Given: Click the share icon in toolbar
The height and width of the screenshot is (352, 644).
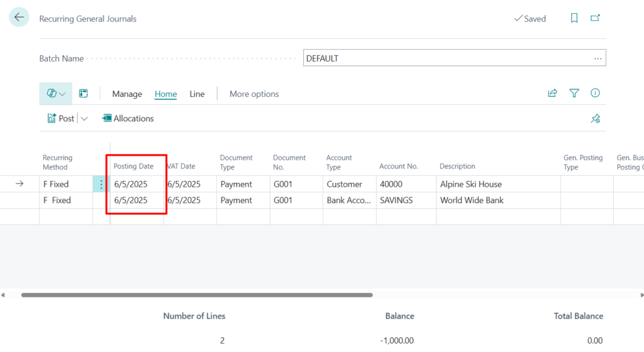Looking at the screenshot, I should pos(552,93).
